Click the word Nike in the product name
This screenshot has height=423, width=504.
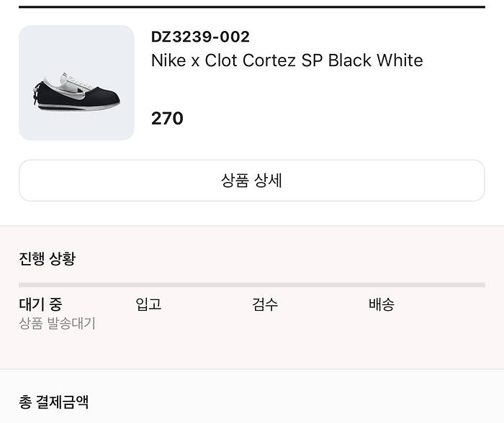(x=168, y=60)
